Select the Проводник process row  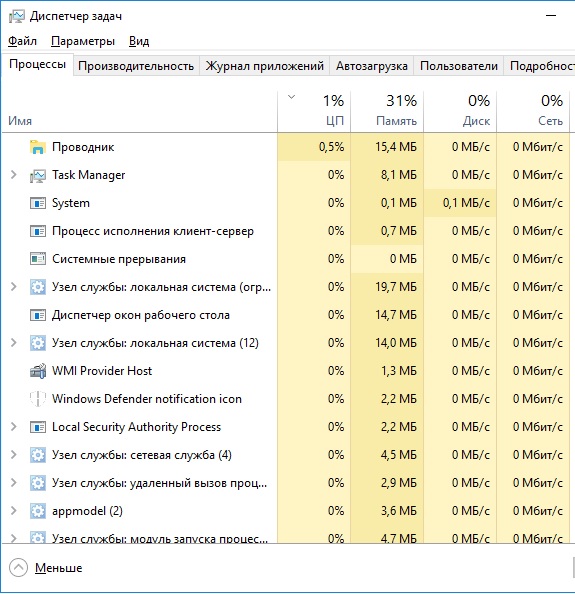click(286, 147)
